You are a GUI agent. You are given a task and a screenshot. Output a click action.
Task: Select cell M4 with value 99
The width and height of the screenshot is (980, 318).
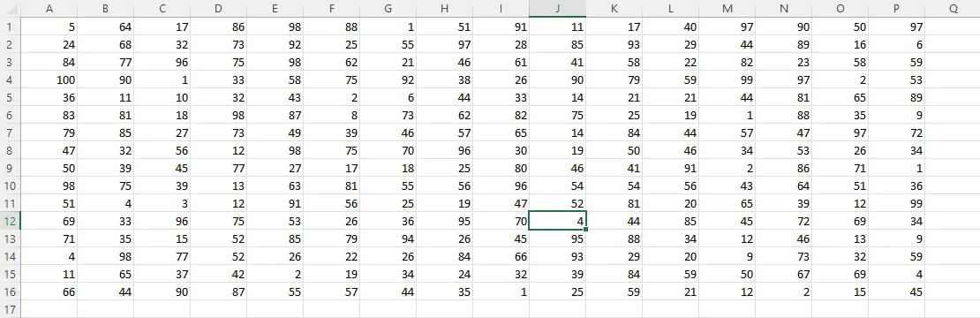pyautogui.click(x=727, y=79)
